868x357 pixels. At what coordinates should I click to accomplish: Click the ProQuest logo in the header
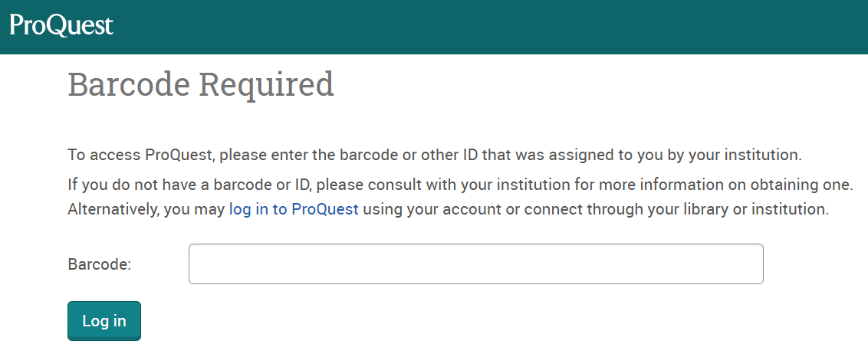[x=61, y=25]
